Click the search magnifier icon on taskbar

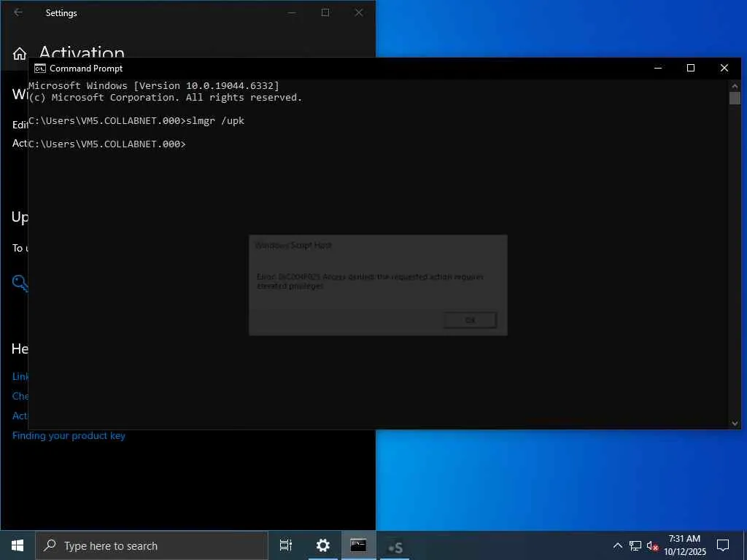tap(50, 545)
